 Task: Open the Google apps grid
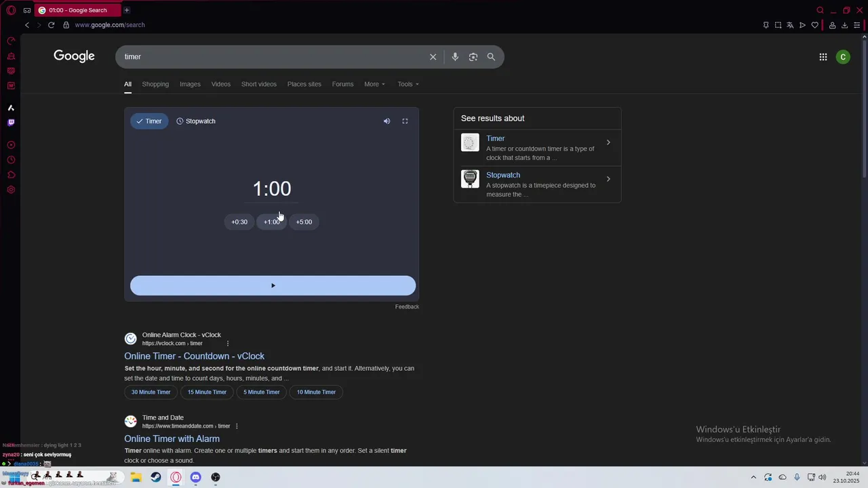(823, 57)
